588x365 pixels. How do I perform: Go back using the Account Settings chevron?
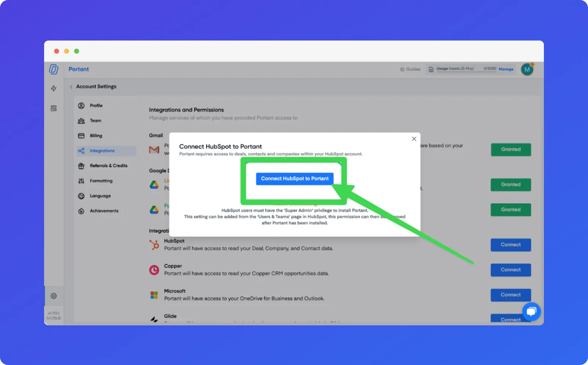[x=71, y=87]
